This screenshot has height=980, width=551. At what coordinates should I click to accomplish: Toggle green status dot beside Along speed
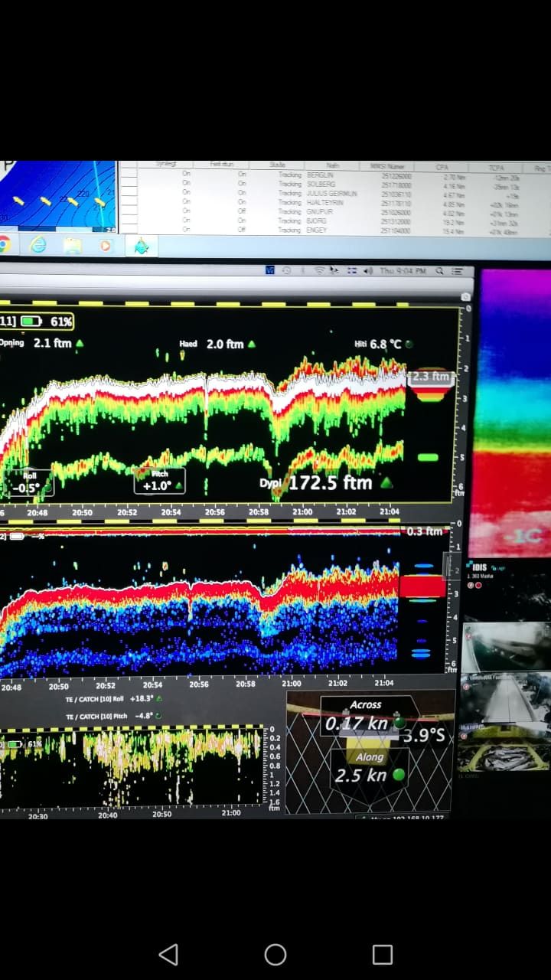click(x=398, y=775)
